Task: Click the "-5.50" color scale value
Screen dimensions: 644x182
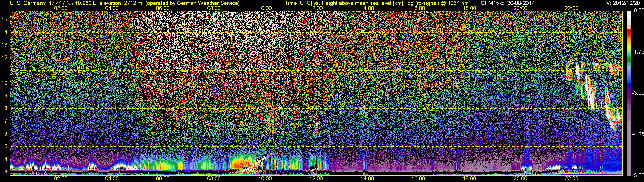Action: (638, 175)
